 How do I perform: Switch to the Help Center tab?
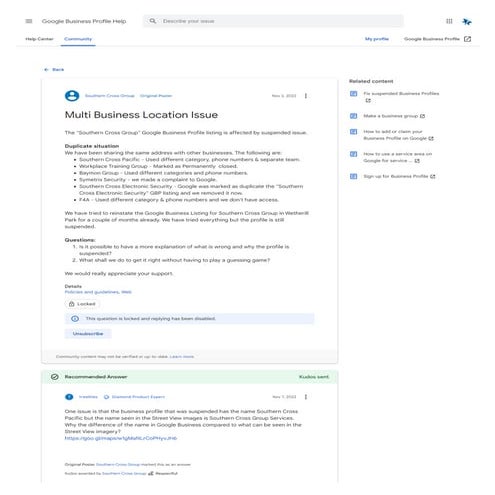pos(39,39)
